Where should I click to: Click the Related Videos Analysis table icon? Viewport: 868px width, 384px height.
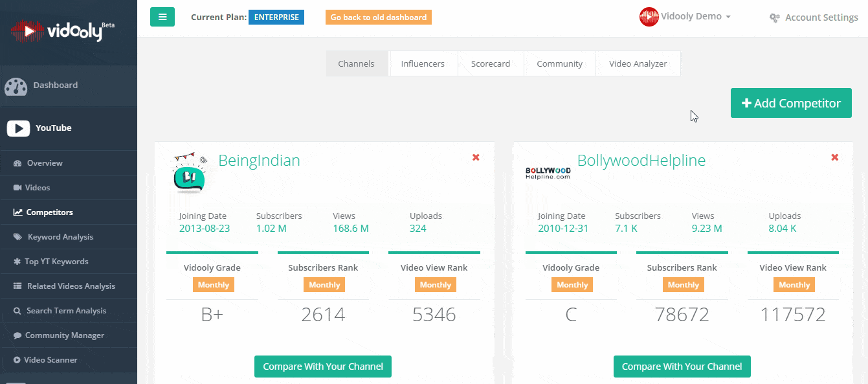(17, 286)
